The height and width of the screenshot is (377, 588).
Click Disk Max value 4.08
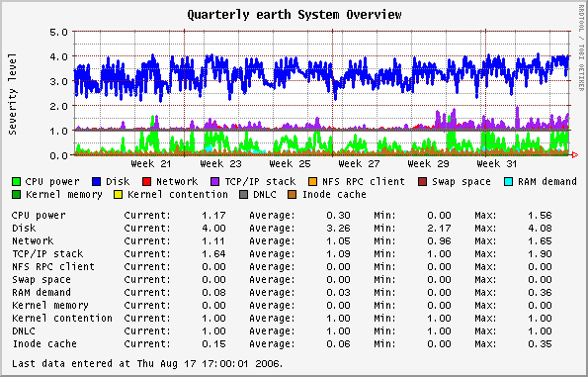click(540, 229)
